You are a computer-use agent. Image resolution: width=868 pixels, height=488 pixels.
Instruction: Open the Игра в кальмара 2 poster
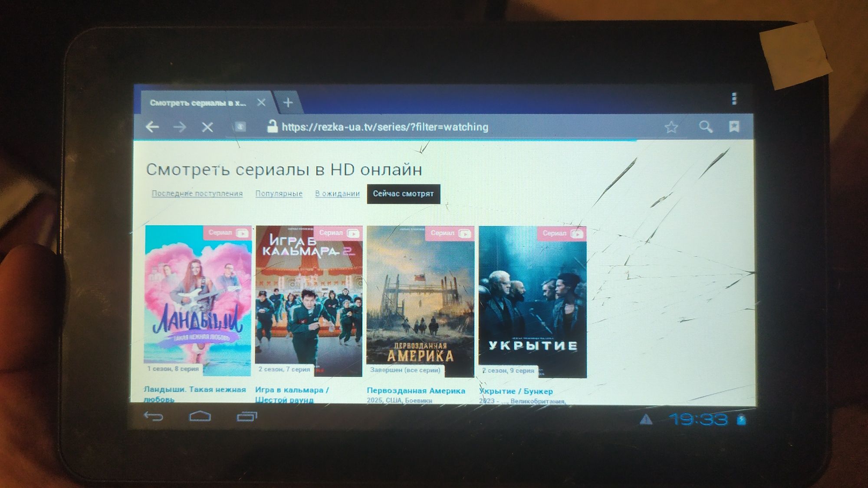[309, 301]
